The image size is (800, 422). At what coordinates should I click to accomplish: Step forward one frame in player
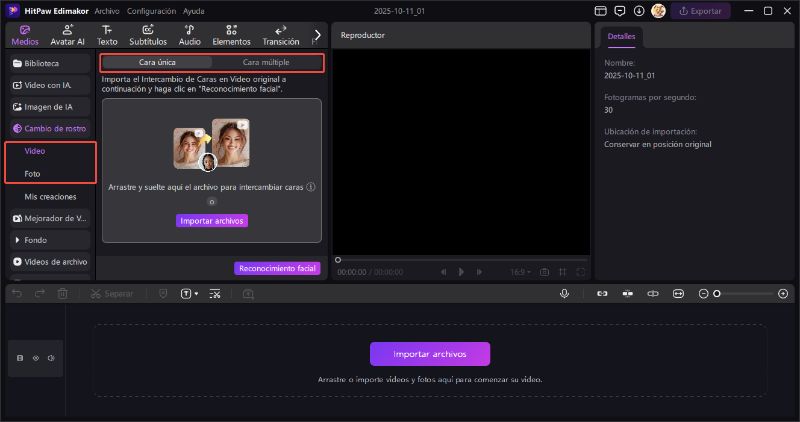click(479, 272)
